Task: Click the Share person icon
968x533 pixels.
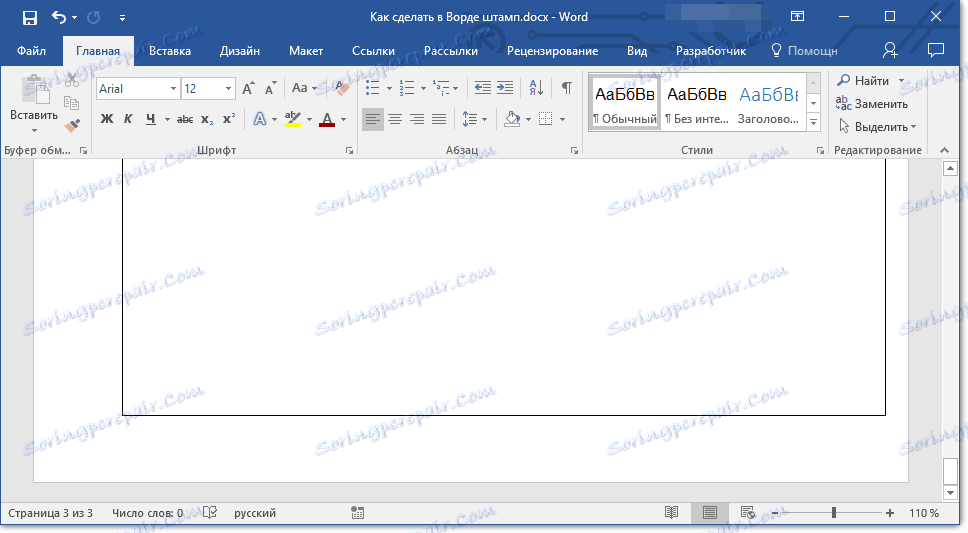Action: (890, 50)
